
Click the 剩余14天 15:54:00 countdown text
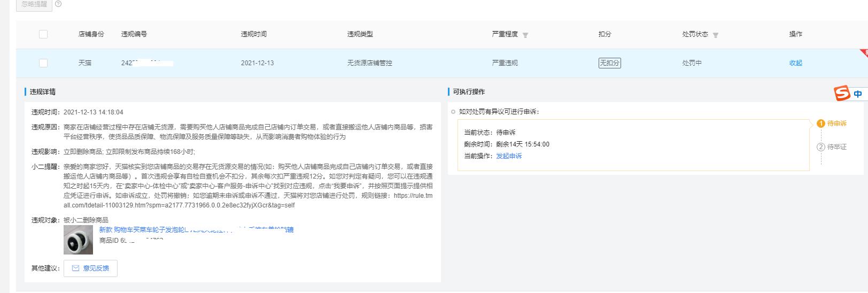coord(523,144)
